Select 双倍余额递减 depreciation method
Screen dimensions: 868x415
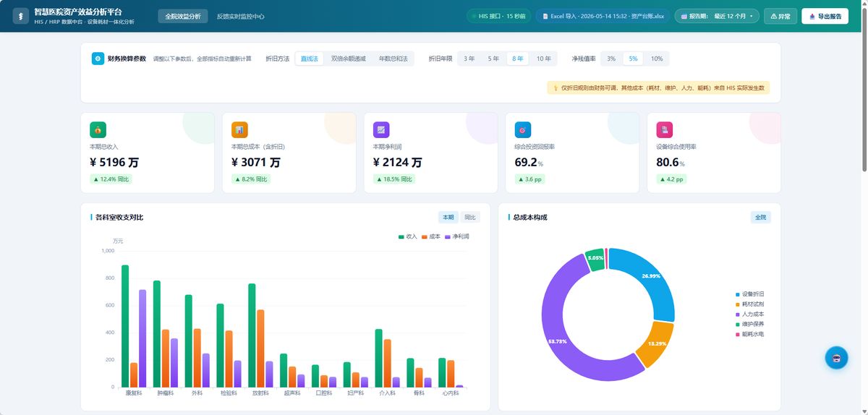[x=349, y=59]
